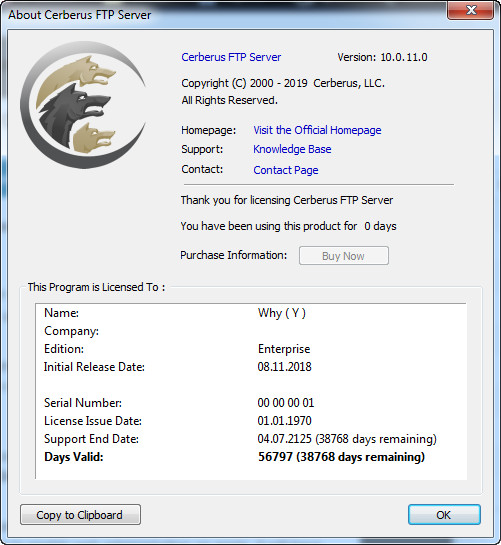
Task: Click the Thank you for licensing message
Action: 287,200
